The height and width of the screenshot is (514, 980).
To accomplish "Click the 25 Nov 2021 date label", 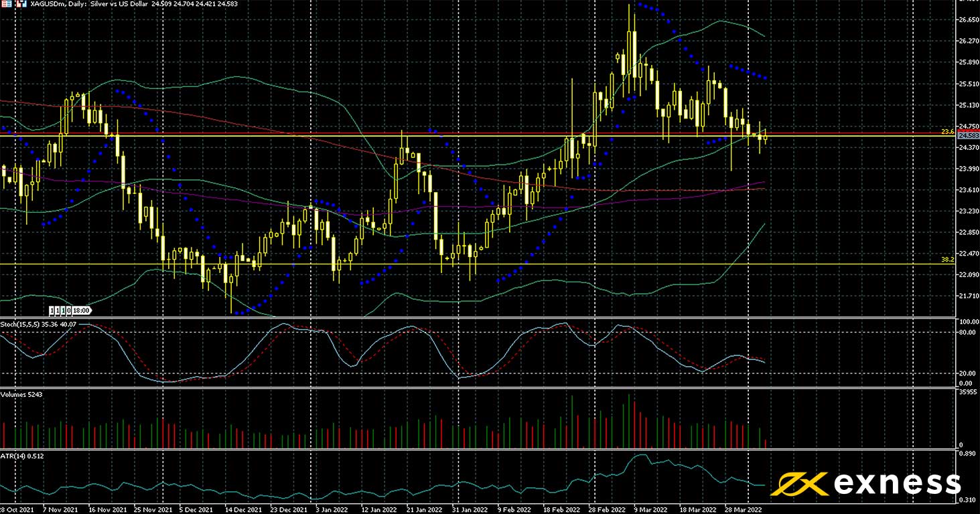I will click(x=152, y=509).
